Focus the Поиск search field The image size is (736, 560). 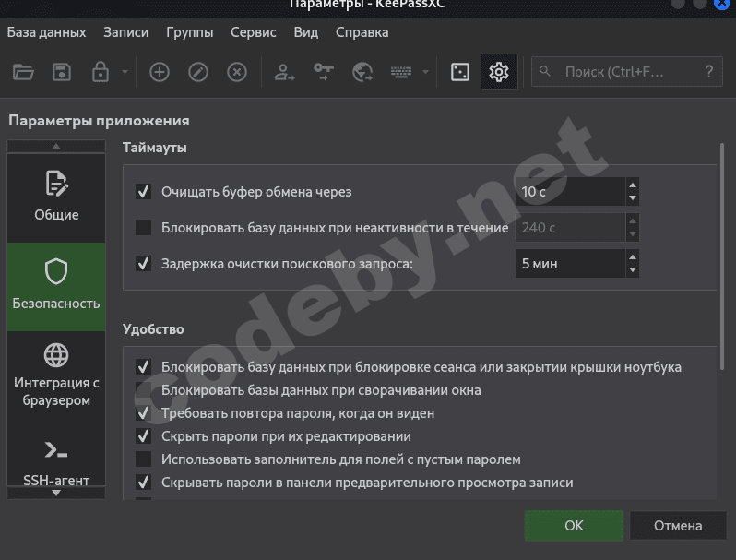pos(626,72)
